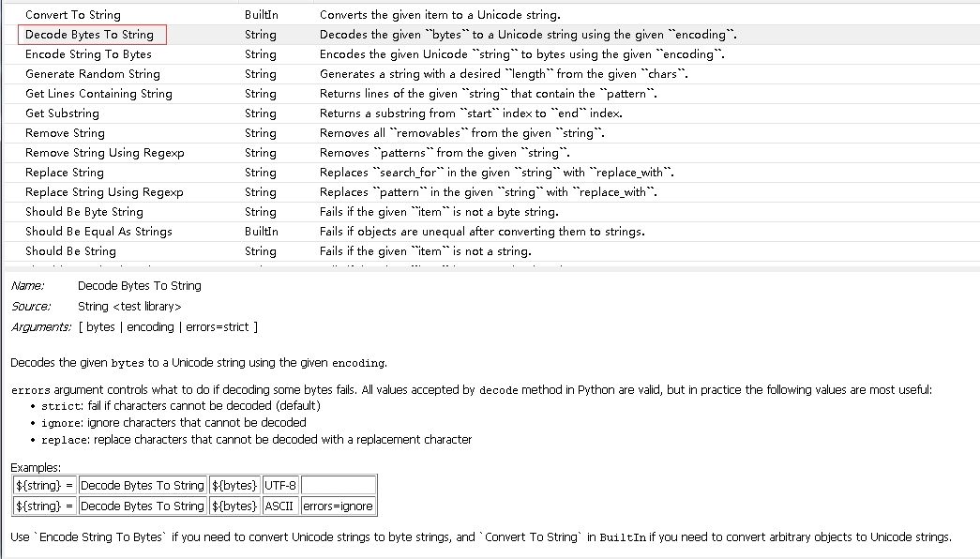Select the 'Replace String' keyword row
Screen dimensions: 980x559
(x=491, y=172)
